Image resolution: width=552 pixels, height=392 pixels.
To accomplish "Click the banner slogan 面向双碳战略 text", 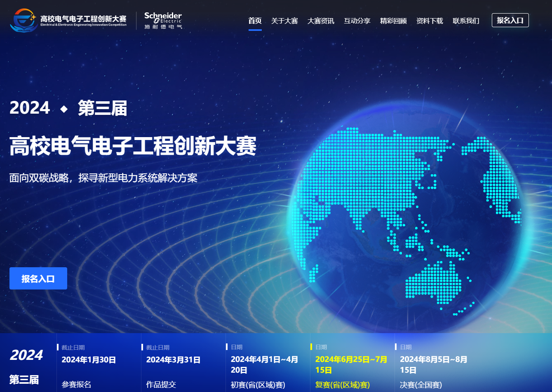I will [x=103, y=178].
